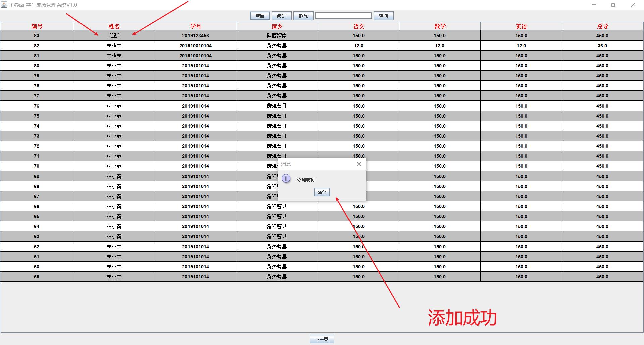Minimize the main window

click(x=594, y=5)
